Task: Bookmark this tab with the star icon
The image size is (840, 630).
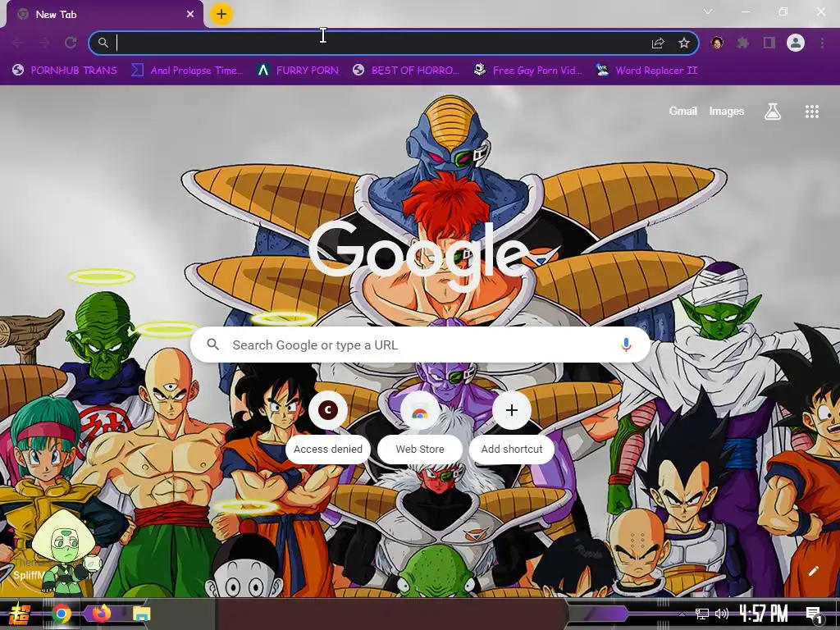Action: pyautogui.click(x=683, y=43)
